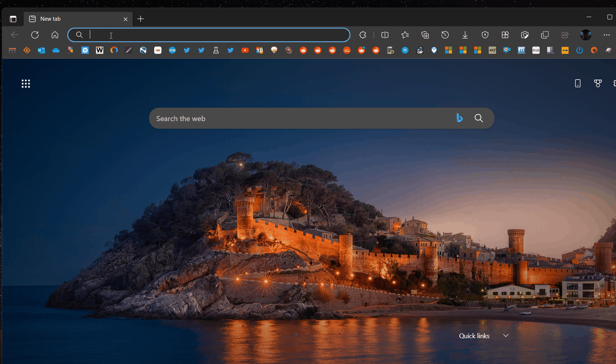
Task: Open a new tab with plus button
Action: point(141,19)
